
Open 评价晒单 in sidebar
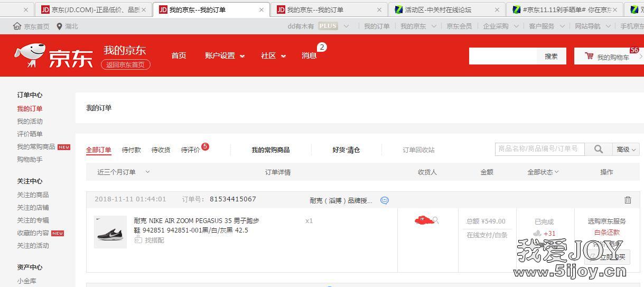[x=30, y=134]
